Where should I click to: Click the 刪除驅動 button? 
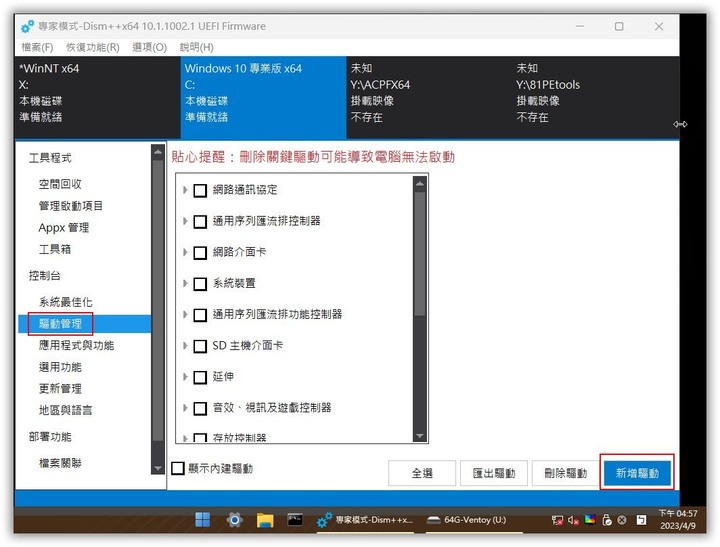(566, 473)
